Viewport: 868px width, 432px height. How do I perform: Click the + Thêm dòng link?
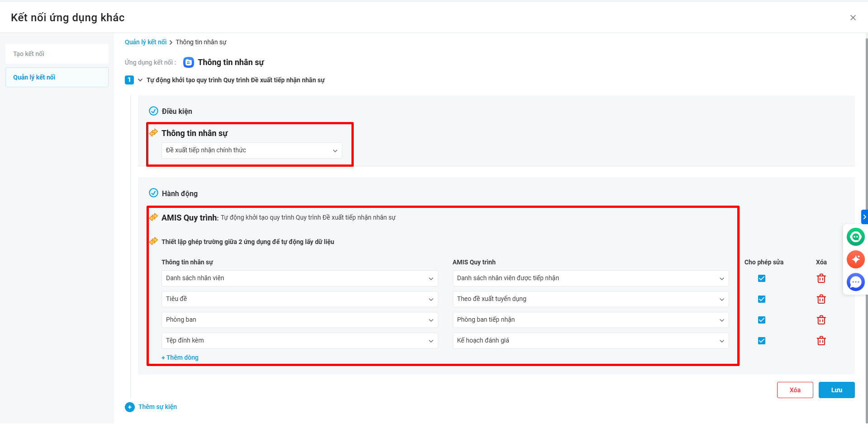[180, 357]
